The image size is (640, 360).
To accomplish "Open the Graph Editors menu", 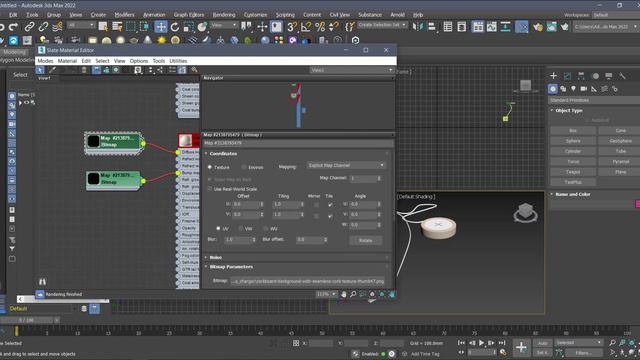I will point(189,15).
